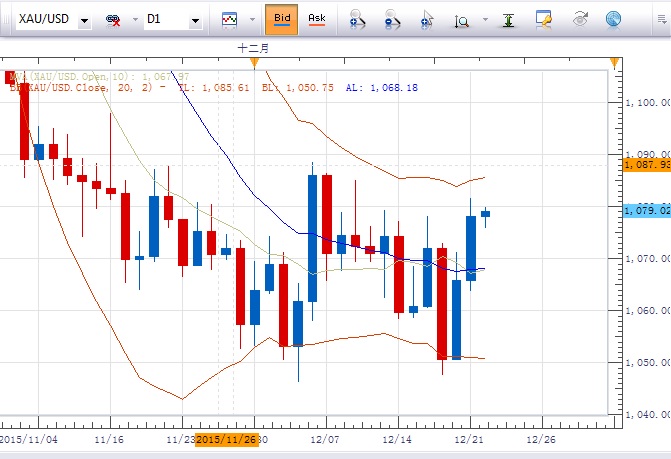The image size is (671, 459).
Task: Expand the link chart options arrow
Action: click(135, 20)
